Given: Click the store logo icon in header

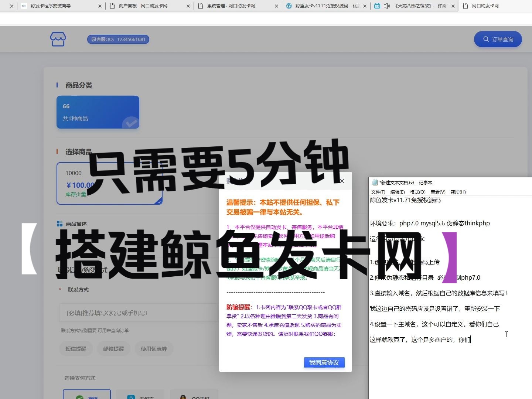Looking at the screenshot, I should click(x=58, y=39).
